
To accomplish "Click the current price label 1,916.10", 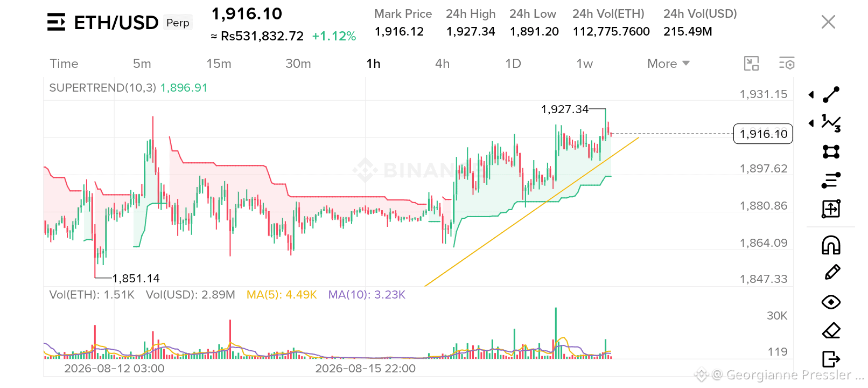I will [764, 134].
